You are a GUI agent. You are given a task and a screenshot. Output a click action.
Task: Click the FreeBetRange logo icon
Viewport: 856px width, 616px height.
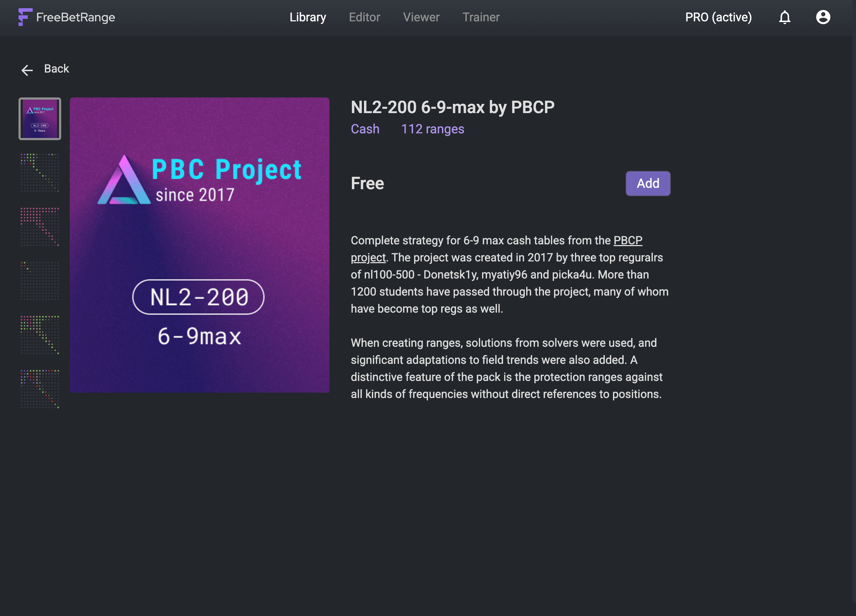(25, 17)
